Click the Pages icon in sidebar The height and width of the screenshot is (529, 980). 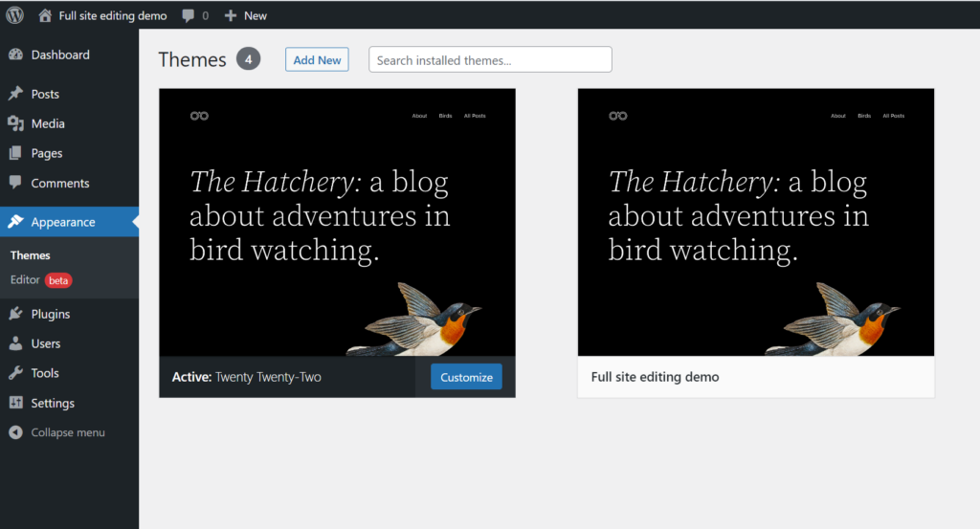tap(15, 153)
